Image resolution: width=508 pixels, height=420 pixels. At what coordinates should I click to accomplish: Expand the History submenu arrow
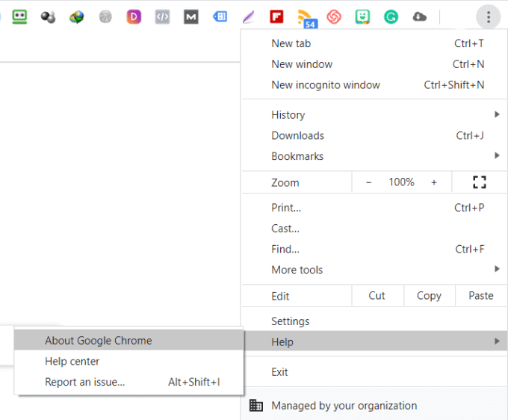(x=497, y=114)
